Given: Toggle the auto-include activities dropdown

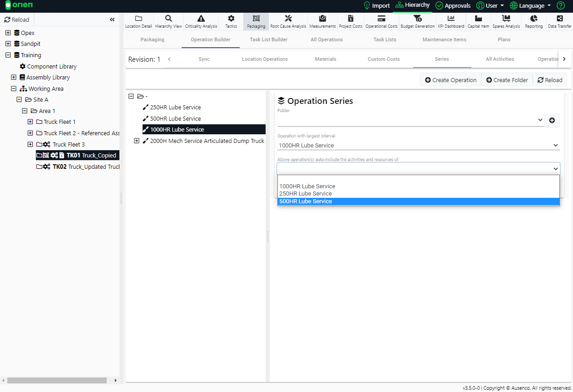Looking at the screenshot, I should 418,168.
